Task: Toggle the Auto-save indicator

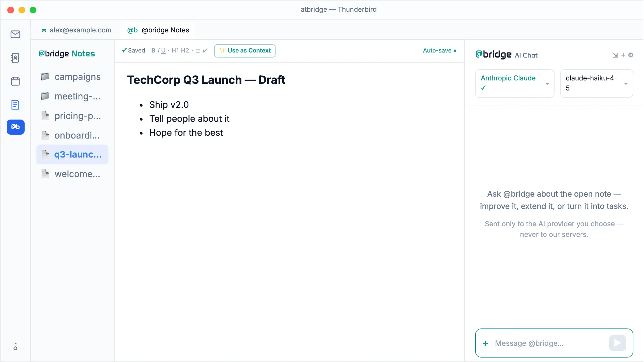Action: (440, 51)
